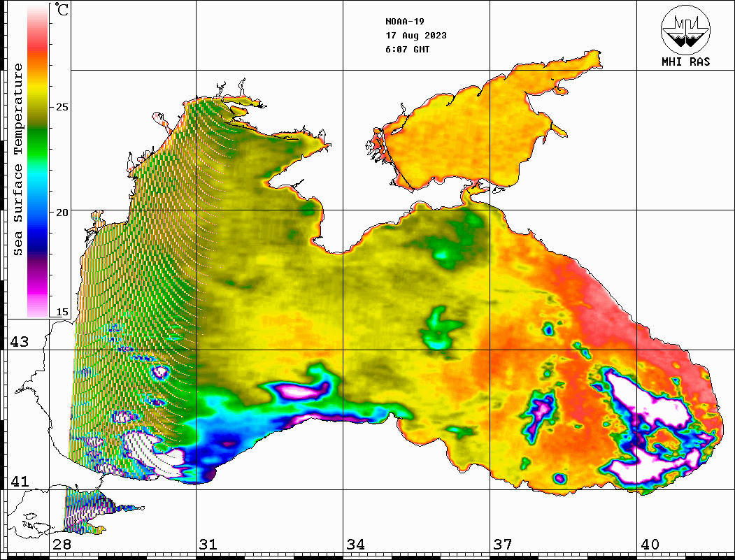Click the "6:07 GMT" time text

[x=407, y=49]
